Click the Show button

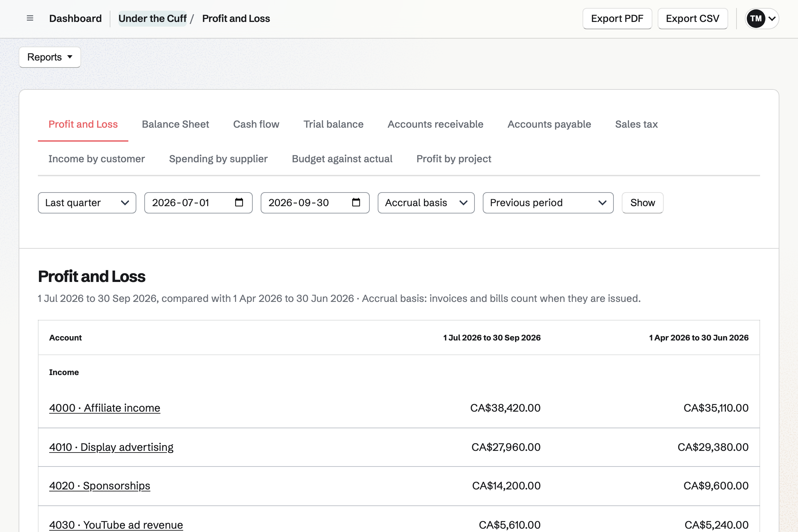(643, 203)
